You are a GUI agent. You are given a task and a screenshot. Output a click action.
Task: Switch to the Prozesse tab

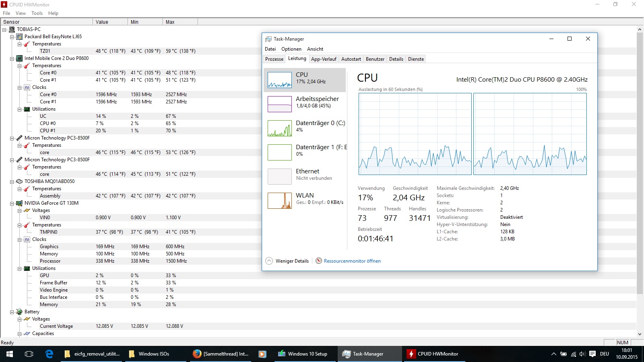pos(274,59)
